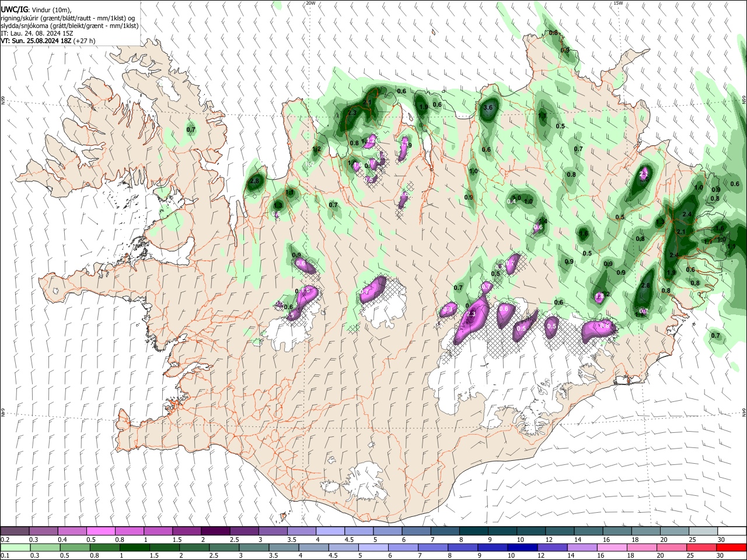Image resolution: width=747 pixels, height=560 pixels.
Task: Click the dark teal 9 swatch on the snow scale
Action: [502, 531]
